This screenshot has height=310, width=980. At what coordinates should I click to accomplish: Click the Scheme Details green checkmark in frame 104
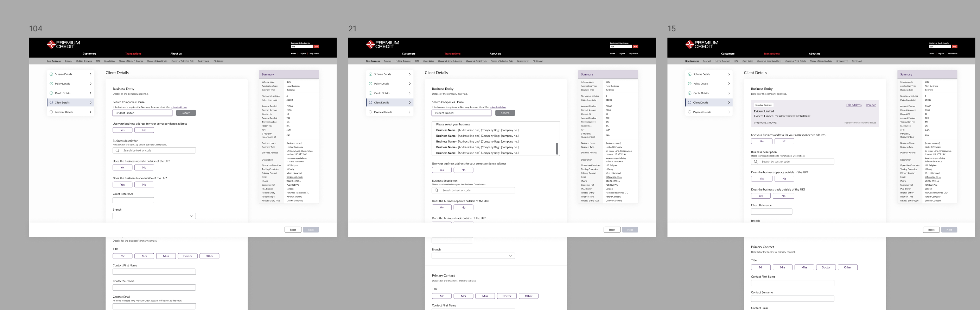(x=51, y=74)
